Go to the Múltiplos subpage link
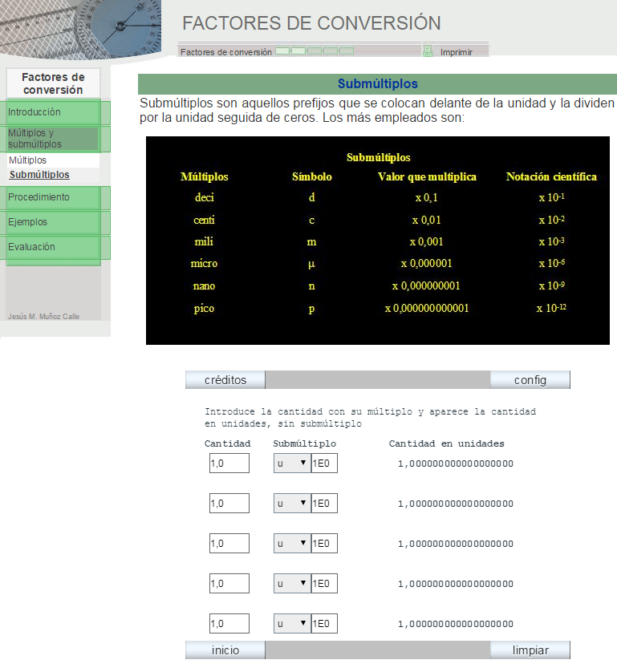The width and height of the screenshot is (617, 672). [x=28, y=160]
